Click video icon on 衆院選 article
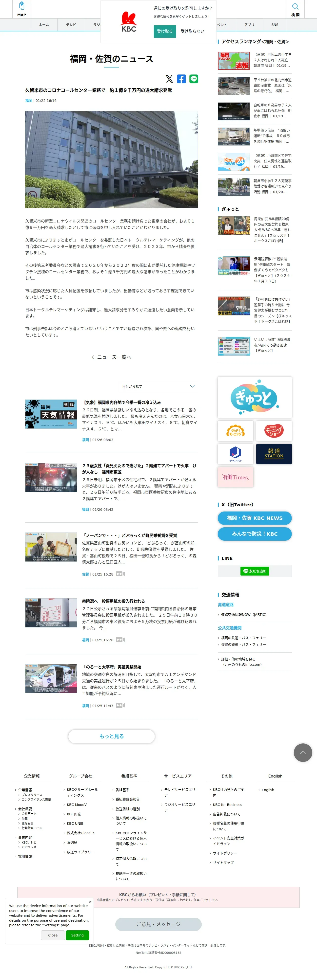Viewport: 317px width, 980px height. (120, 640)
